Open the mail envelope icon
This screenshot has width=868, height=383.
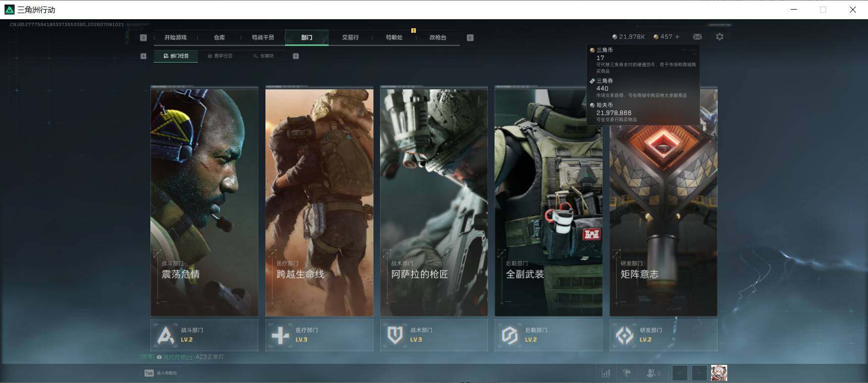pos(697,37)
